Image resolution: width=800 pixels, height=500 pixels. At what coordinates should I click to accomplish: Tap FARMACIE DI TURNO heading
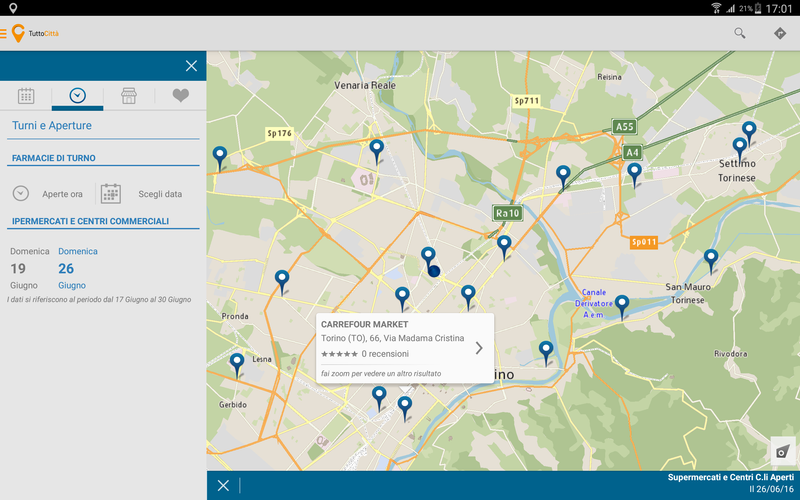coord(54,158)
